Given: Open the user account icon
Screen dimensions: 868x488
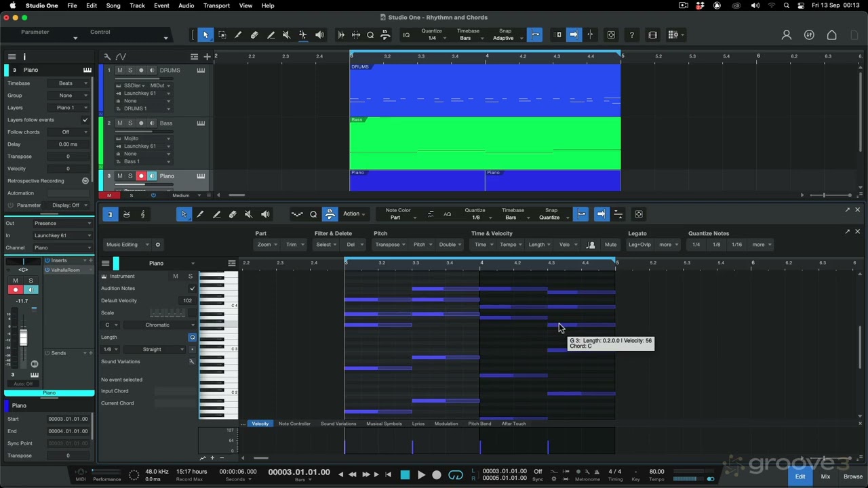Looking at the screenshot, I should coord(787,35).
